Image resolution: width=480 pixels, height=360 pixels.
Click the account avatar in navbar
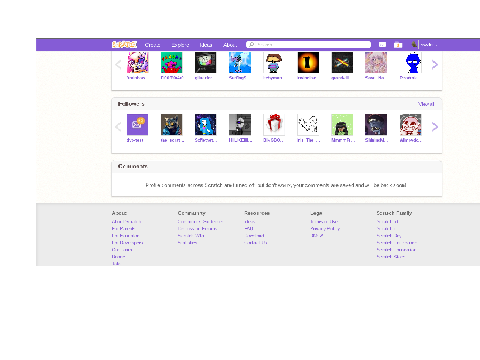(414, 44)
